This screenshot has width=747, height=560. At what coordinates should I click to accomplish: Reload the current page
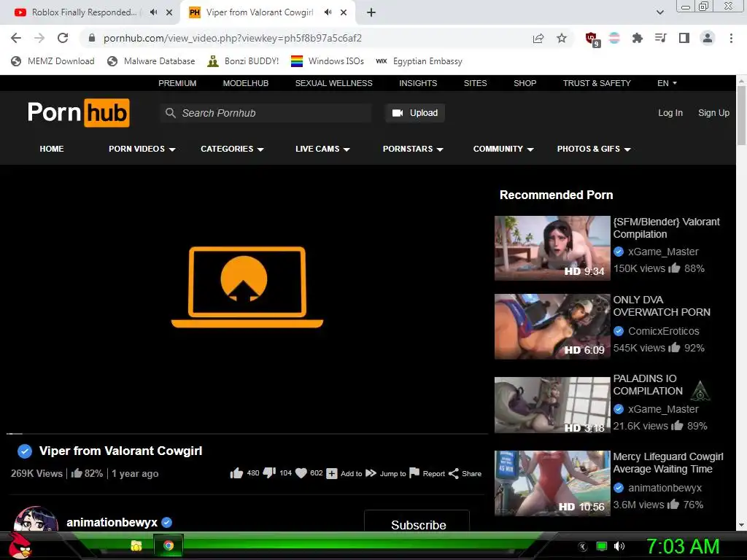pyautogui.click(x=63, y=38)
